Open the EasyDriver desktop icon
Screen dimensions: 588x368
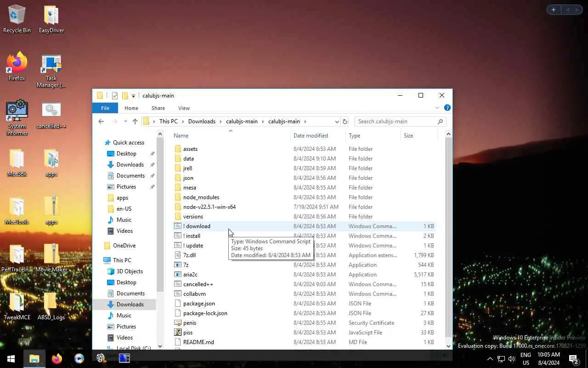(51, 19)
